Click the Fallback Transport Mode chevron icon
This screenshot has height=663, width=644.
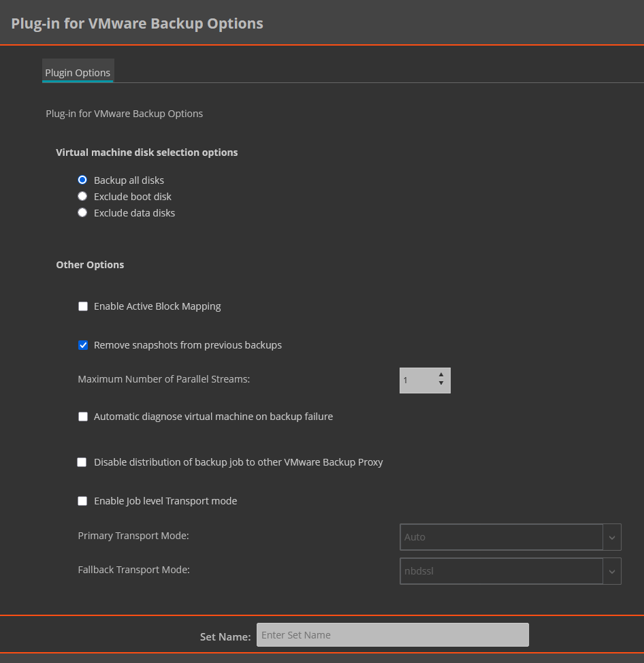point(611,571)
